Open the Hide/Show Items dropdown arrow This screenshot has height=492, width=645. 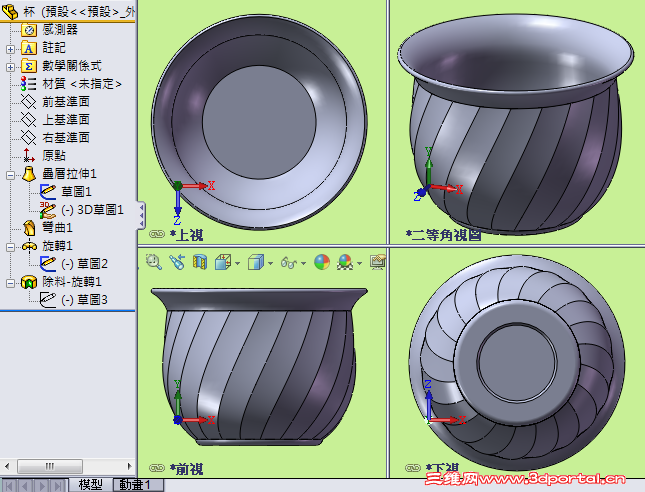click(304, 263)
